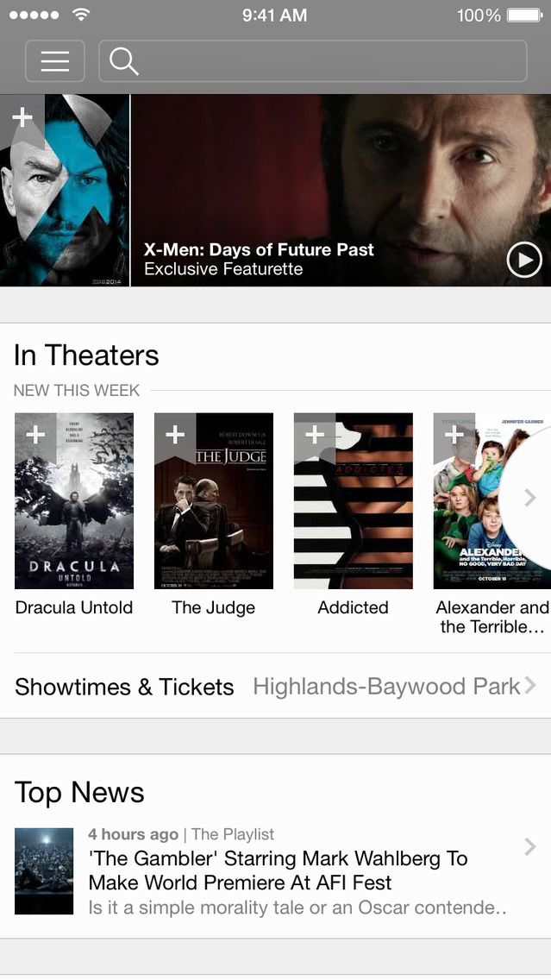The width and height of the screenshot is (551, 980).
Task: Add The Judge to watchlist
Action: click(175, 435)
